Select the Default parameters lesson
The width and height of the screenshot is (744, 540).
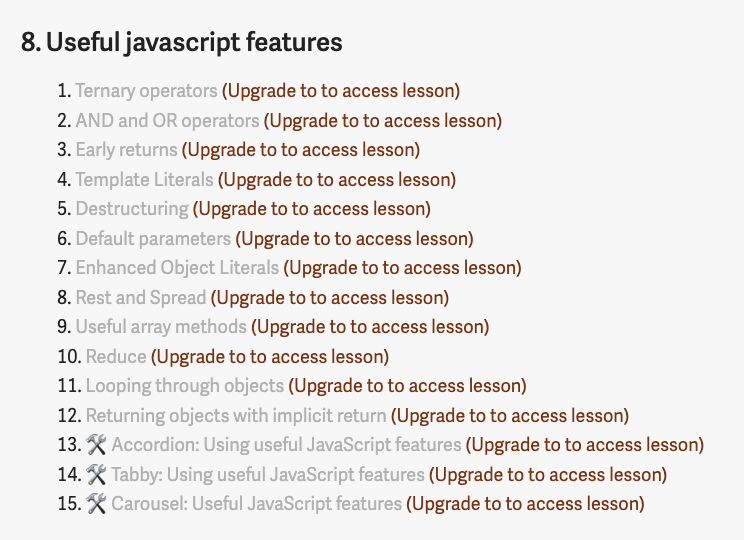(153, 239)
